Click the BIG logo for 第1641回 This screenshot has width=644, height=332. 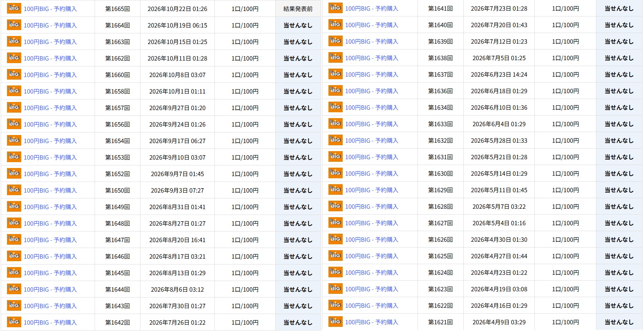(335, 8)
